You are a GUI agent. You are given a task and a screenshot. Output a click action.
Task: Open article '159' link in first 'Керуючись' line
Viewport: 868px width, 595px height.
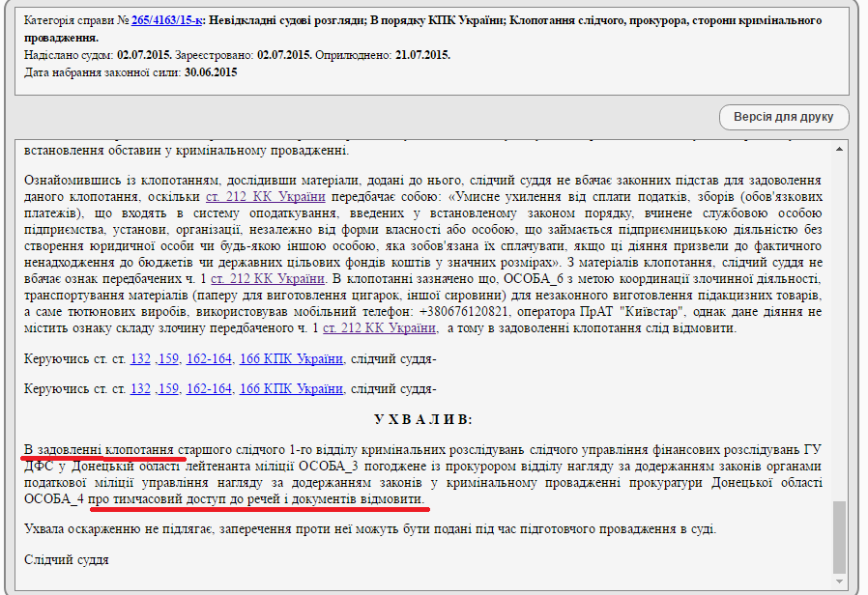tap(169, 359)
